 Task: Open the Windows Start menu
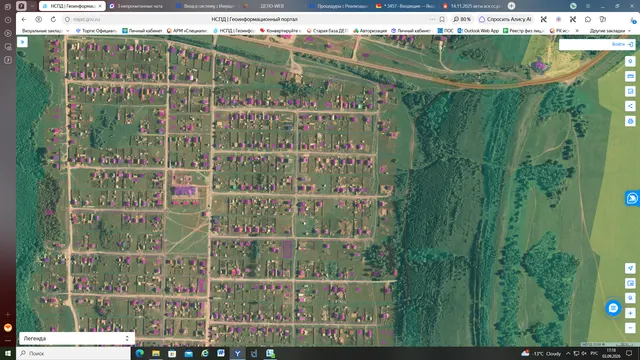(8, 353)
